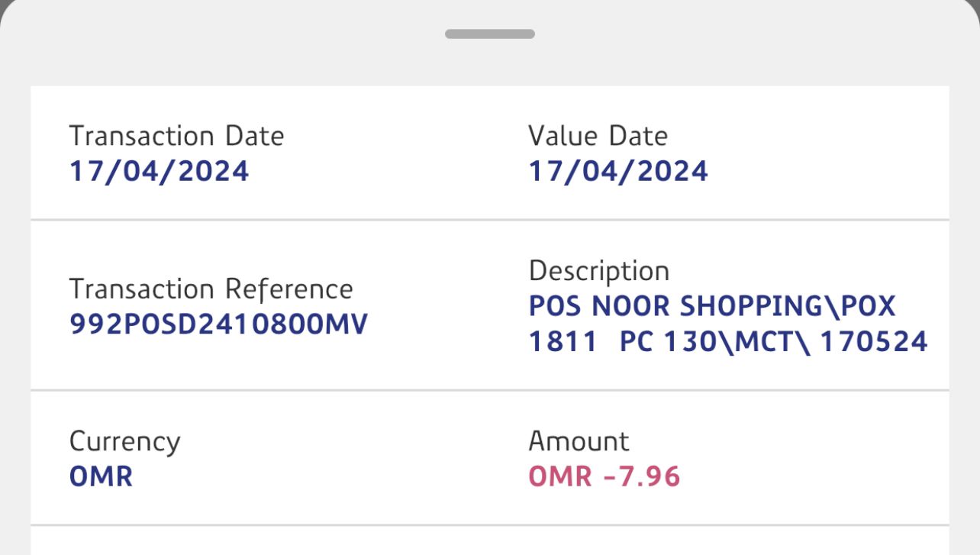The width and height of the screenshot is (980, 555).
Task: Click the Transaction Reference label
Action: tap(211, 289)
